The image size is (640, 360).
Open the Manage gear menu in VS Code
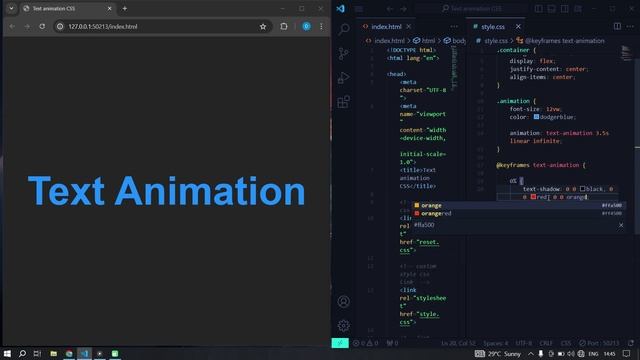tap(344, 325)
